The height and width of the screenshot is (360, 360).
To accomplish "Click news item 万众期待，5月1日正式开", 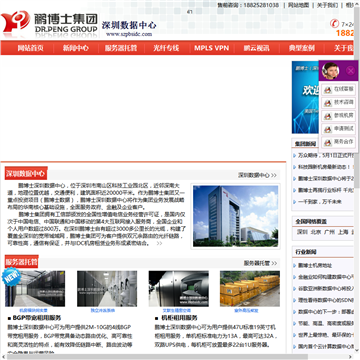I will pos(326,155).
